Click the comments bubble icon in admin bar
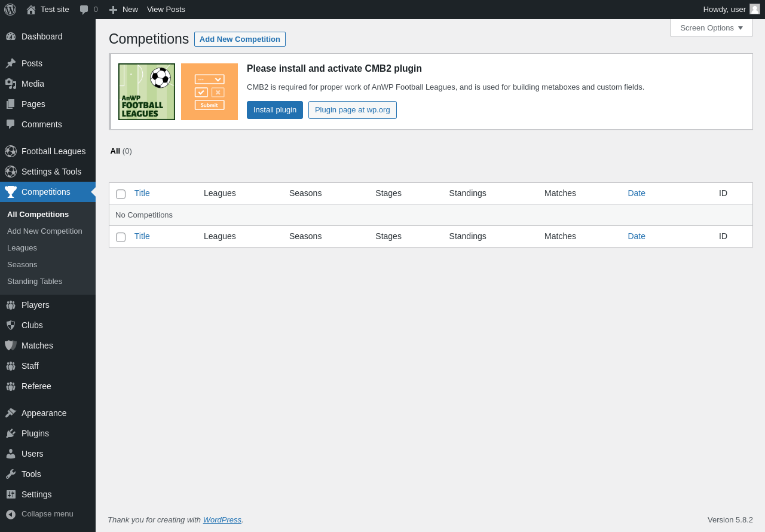 pyautogui.click(x=84, y=10)
